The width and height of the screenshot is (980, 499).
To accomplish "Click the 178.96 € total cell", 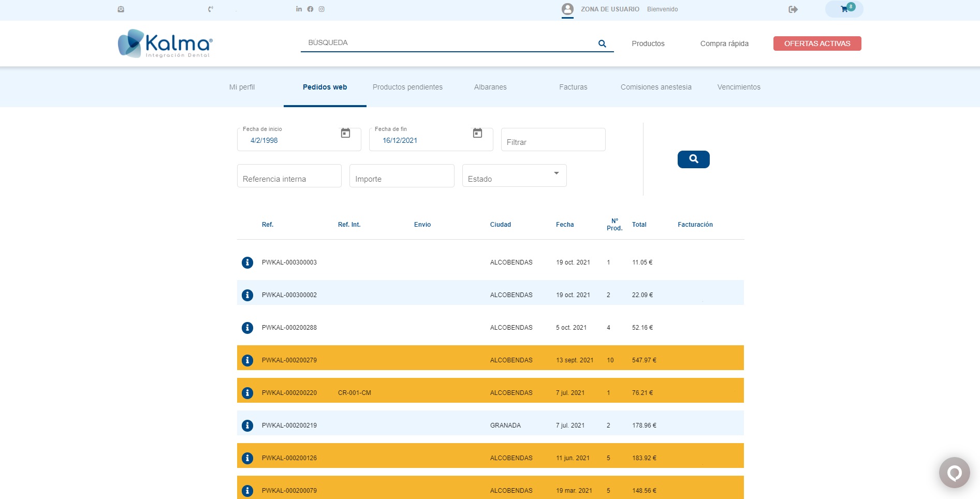I will click(x=644, y=425).
